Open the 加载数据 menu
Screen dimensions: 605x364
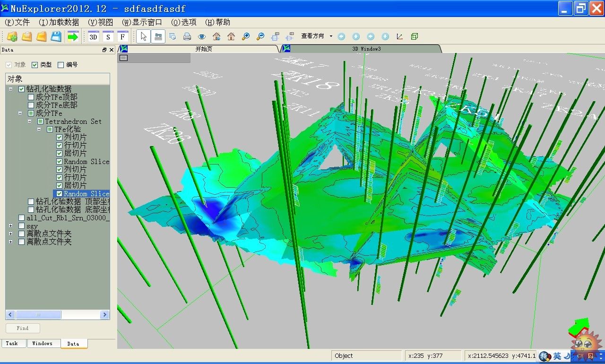(59, 22)
